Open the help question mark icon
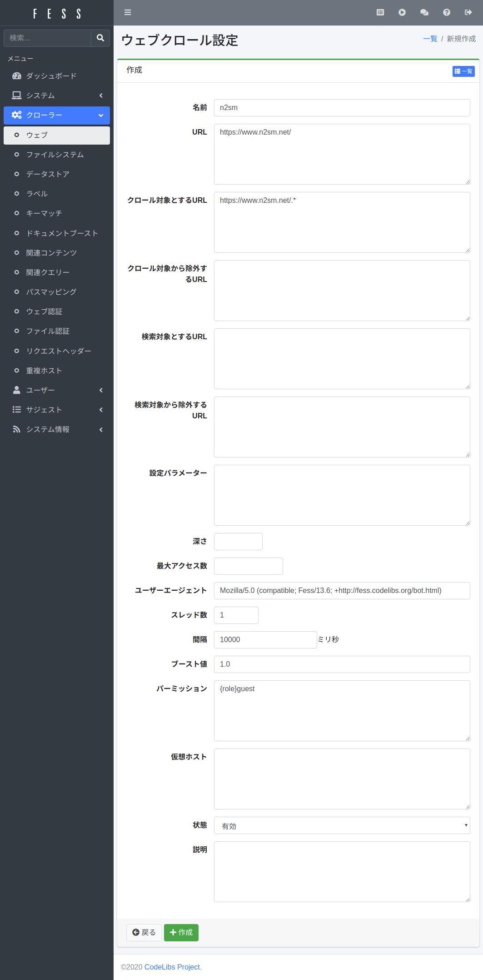Image resolution: width=483 pixels, height=980 pixels. (446, 12)
